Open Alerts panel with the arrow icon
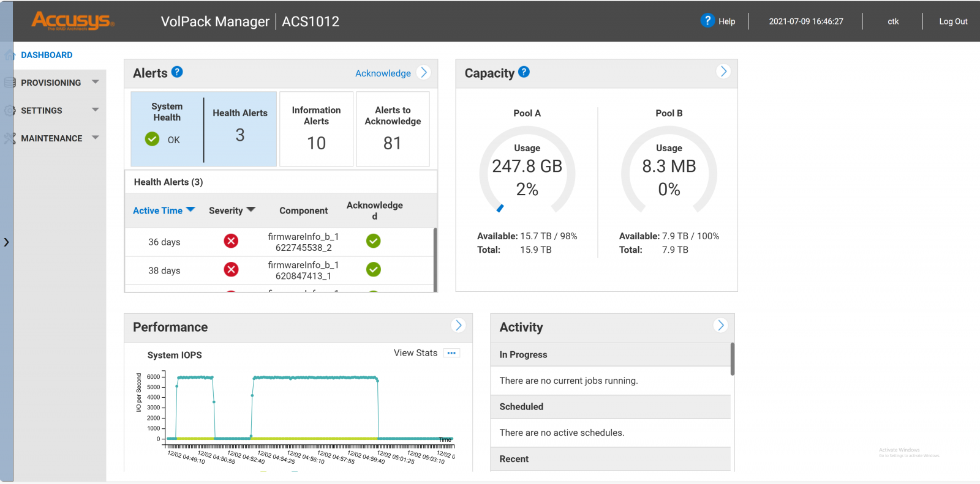The height and width of the screenshot is (484, 980). pyautogui.click(x=423, y=72)
